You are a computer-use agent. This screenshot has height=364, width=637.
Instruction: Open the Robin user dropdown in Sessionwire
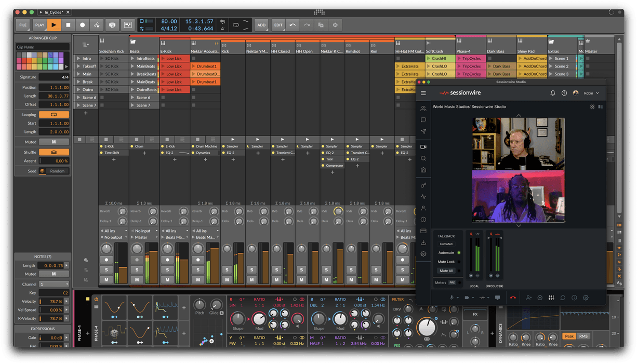(x=589, y=93)
